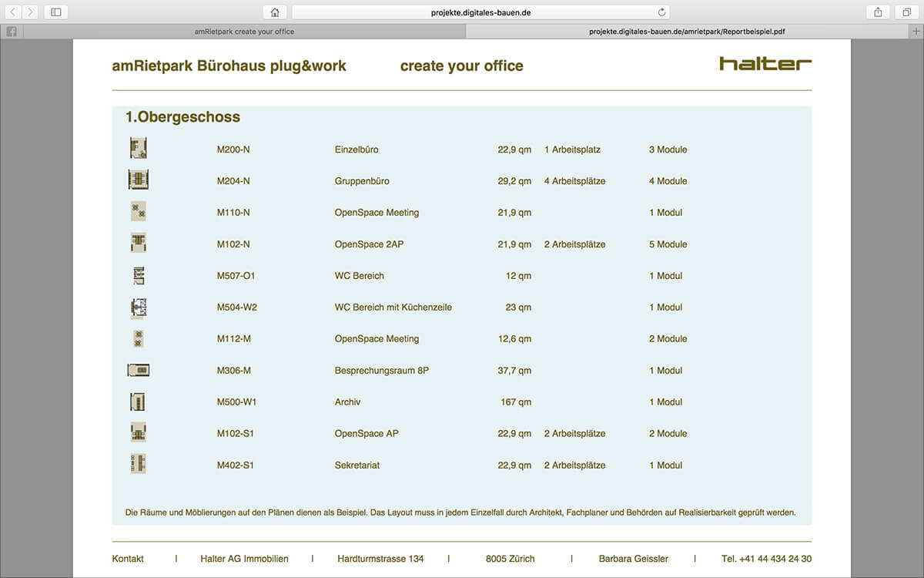This screenshot has height=578, width=924.
Task: Click the phone number in the footer
Action: 766,559
